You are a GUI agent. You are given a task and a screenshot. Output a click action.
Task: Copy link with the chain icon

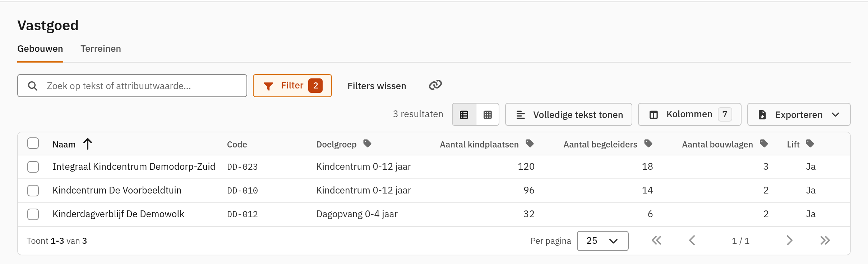pyautogui.click(x=435, y=85)
